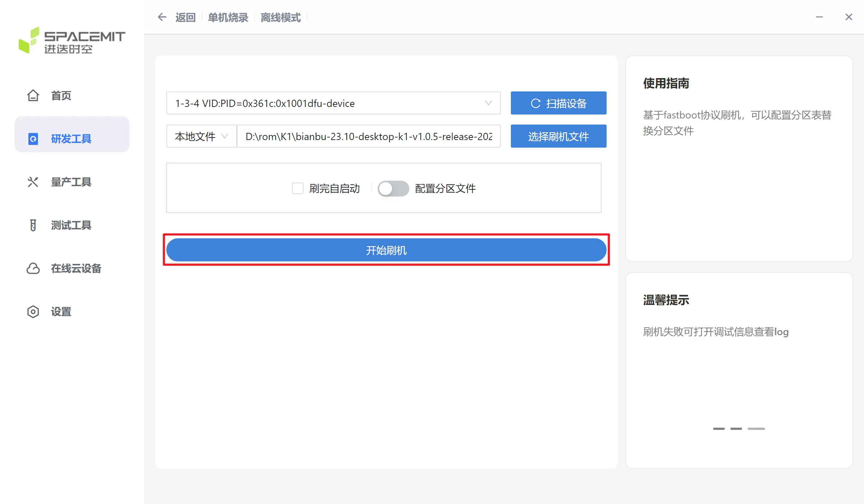
Task: Click the 返回 link
Action: 186,17
